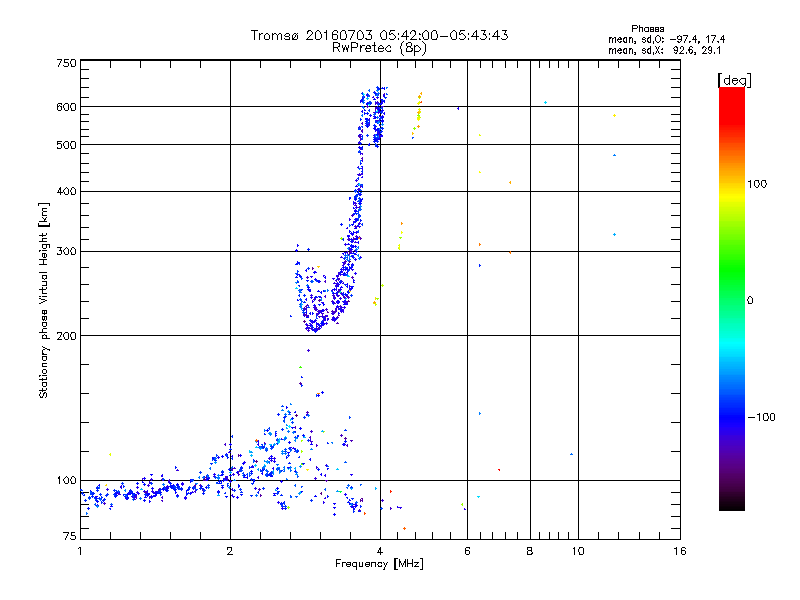Viewport: 800px width, 600px height.
Task: Click the color bar legend
Action: tap(732, 299)
